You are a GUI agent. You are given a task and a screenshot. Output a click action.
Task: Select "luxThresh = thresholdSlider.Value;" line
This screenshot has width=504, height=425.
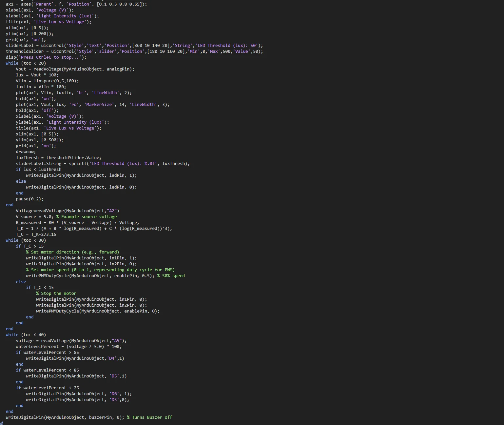59,158
